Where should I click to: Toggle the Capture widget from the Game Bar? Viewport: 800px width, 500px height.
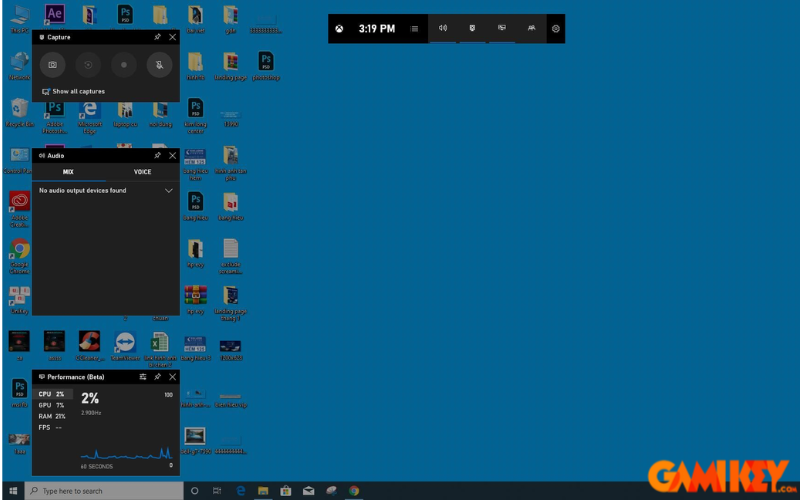[472, 29]
